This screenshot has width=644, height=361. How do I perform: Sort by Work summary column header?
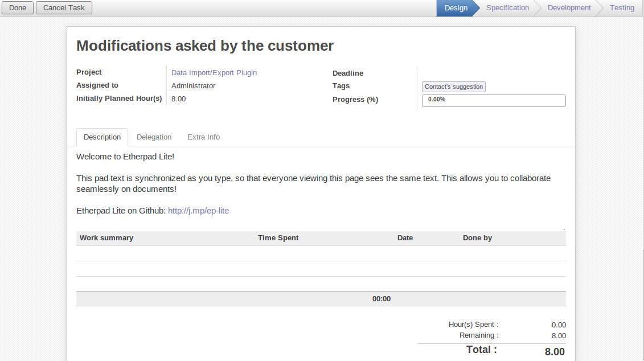(x=106, y=238)
